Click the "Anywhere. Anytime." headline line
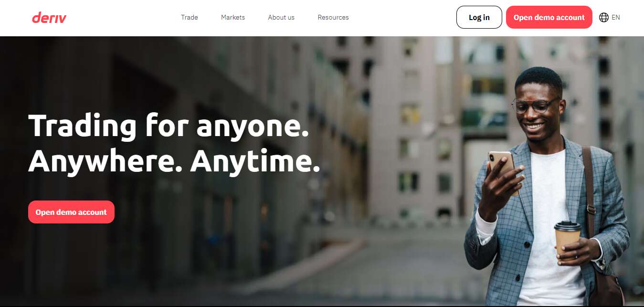644x307 pixels. pyautogui.click(x=174, y=161)
